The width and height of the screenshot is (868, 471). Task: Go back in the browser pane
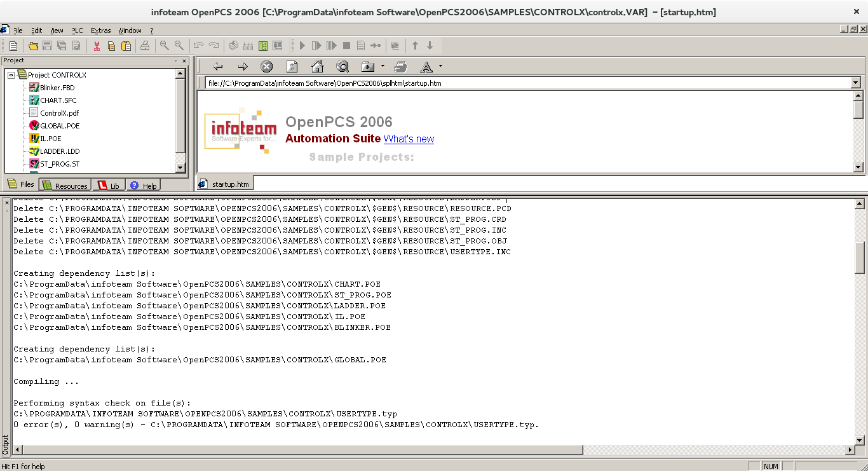(218, 67)
